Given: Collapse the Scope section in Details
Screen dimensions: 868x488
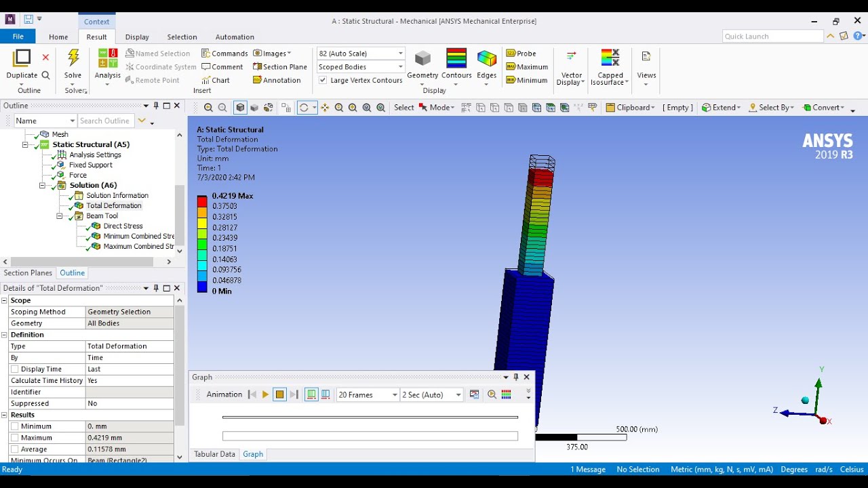Looking at the screenshot, I should [x=5, y=300].
